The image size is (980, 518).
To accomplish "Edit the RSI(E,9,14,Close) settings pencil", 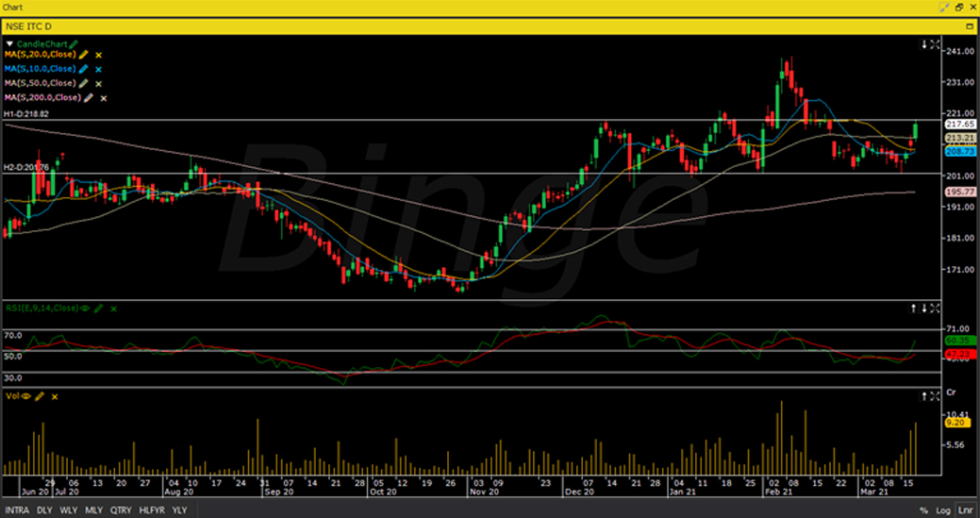I will [x=98, y=308].
